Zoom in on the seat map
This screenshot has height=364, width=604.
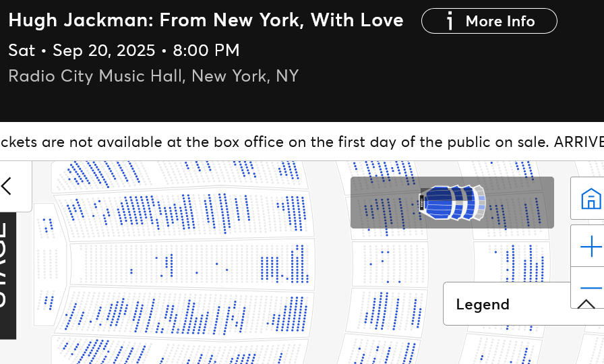pos(591,246)
